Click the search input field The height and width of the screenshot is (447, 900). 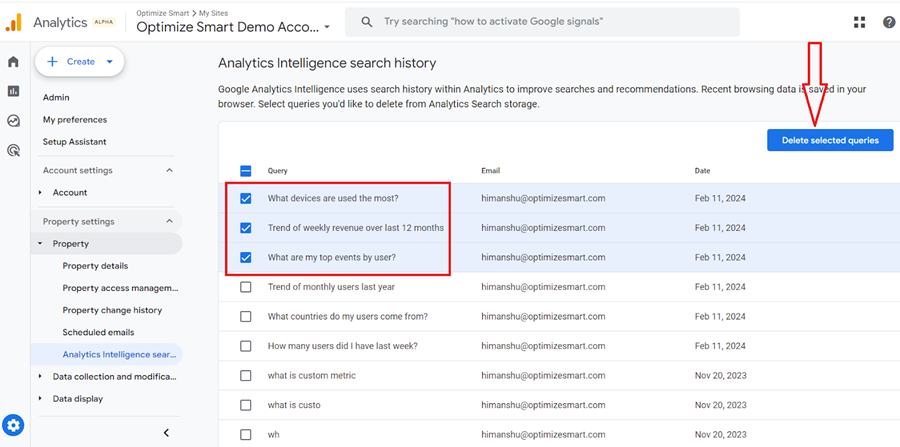pyautogui.click(x=542, y=22)
